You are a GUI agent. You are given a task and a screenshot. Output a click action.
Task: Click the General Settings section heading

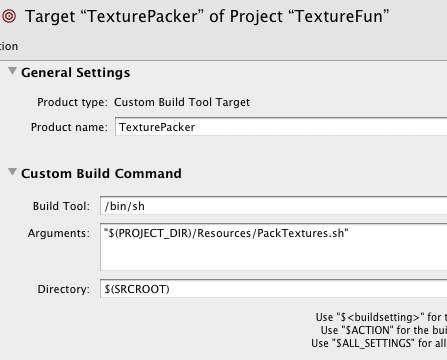[75, 72]
